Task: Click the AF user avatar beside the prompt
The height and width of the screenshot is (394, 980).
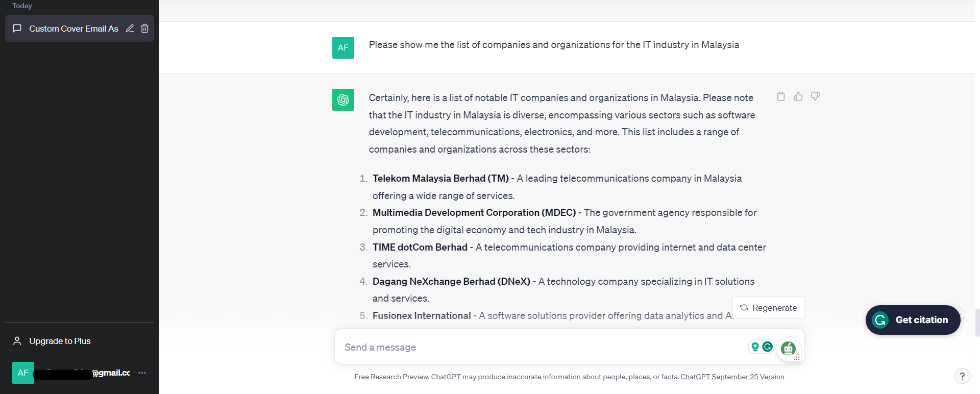Action: click(343, 47)
